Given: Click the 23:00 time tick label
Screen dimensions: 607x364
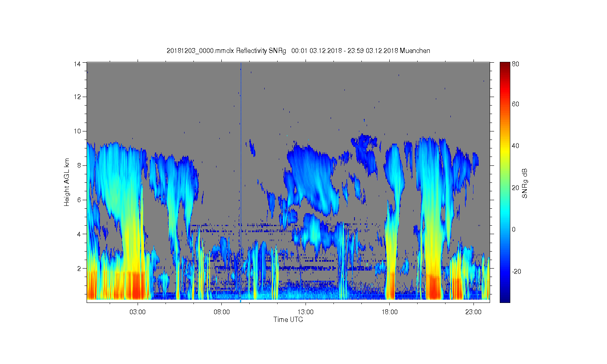Looking at the screenshot, I should point(473,312).
